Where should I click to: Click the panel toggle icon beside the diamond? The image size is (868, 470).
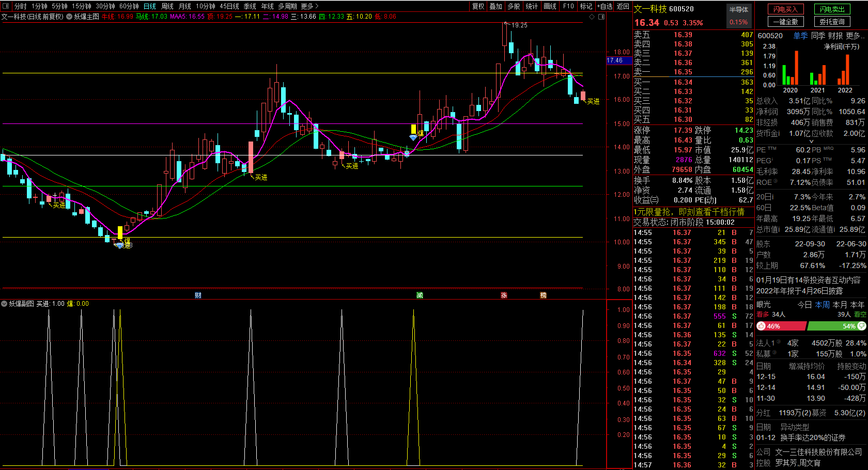601,17
